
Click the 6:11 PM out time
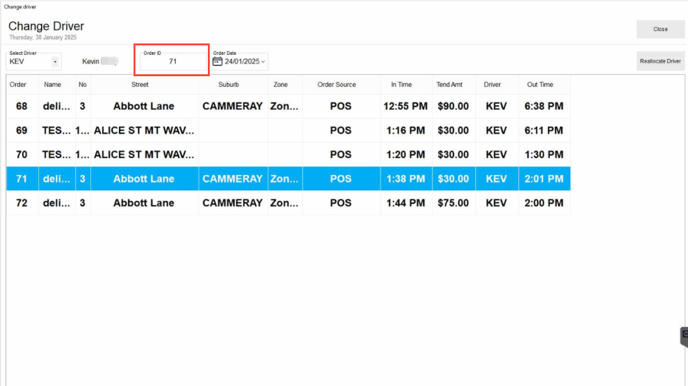coord(544,130)
